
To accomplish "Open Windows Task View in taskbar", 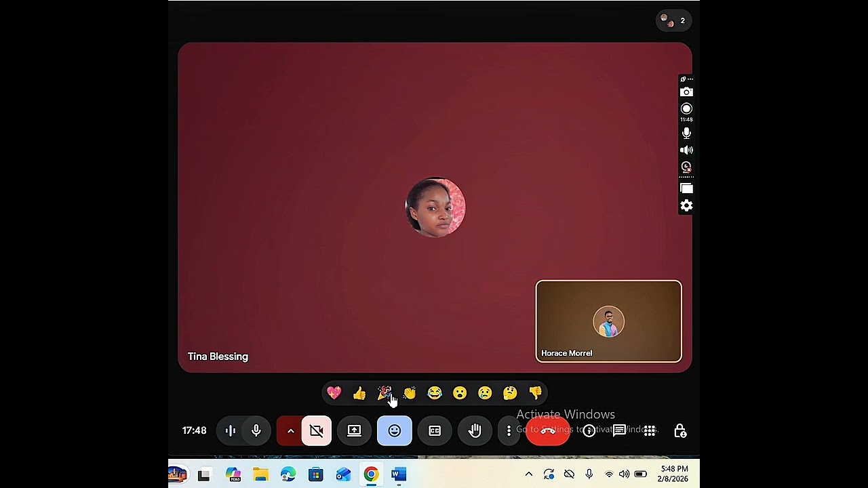I will point(203,474).
